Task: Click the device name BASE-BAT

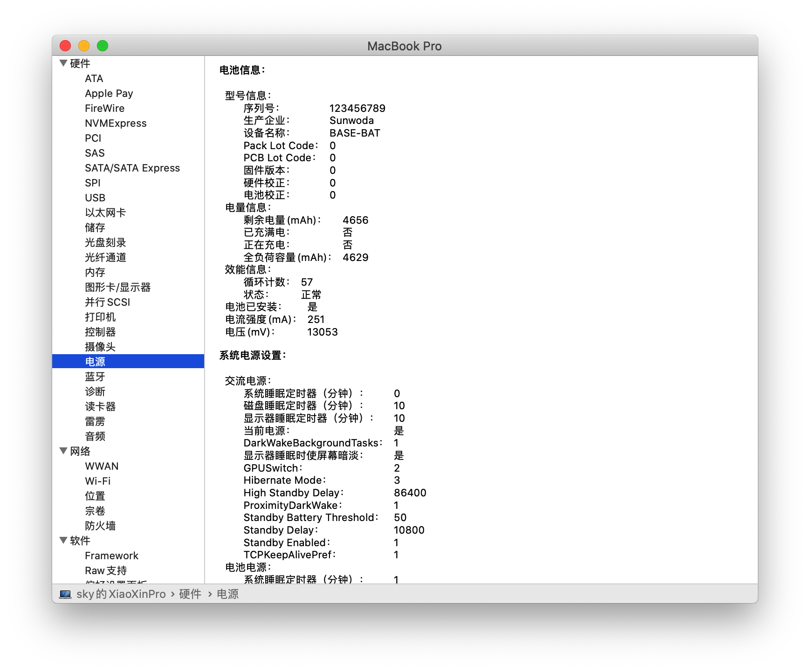Action: point(355,133)
